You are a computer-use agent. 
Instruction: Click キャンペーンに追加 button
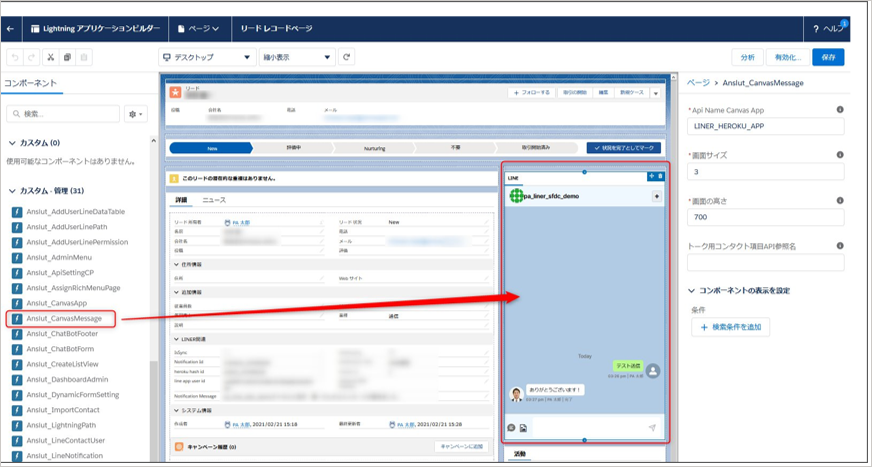point(461,446)
